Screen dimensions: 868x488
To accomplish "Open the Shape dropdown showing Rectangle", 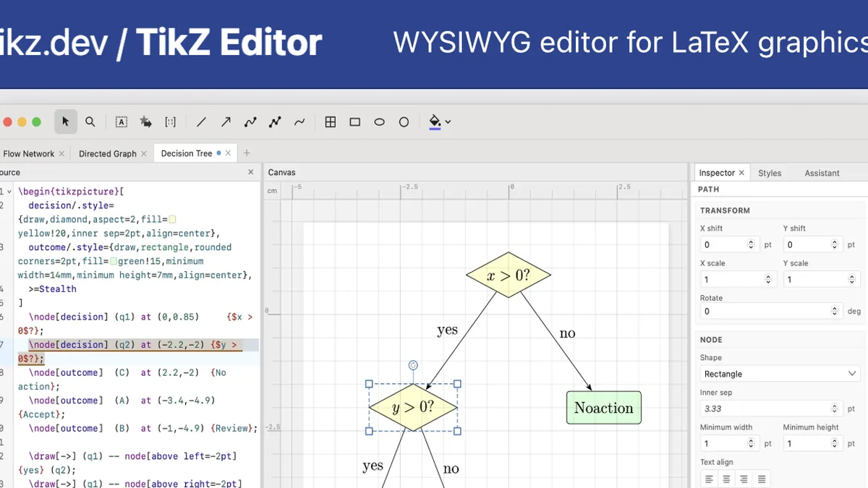I will coord(780,374).
